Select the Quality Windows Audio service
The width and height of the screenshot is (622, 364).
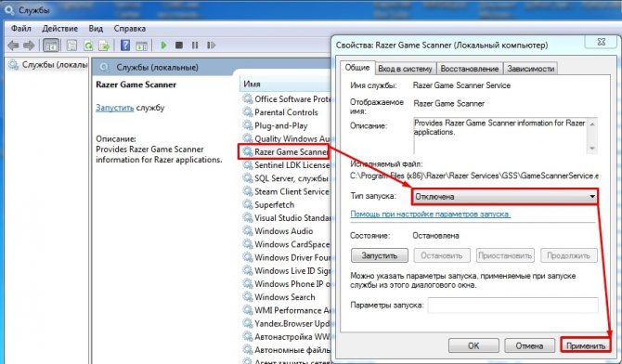coord(287,138)
